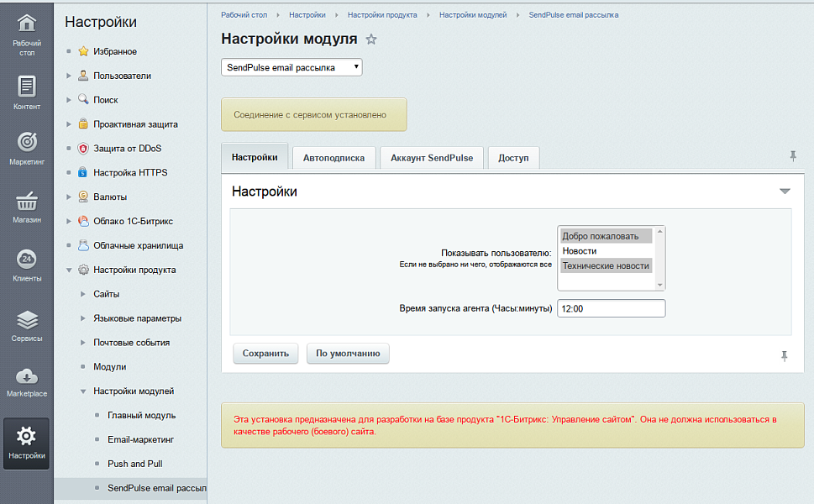Click the pin icon beside the buttons

(785, 355)
